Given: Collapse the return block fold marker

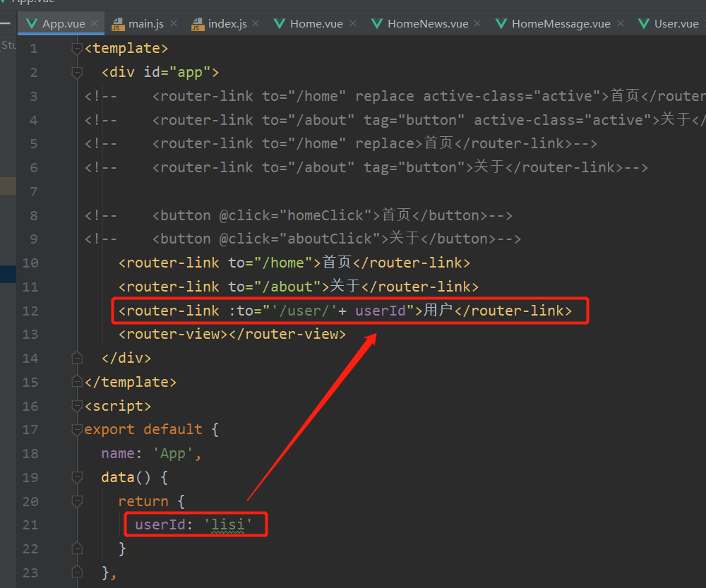Looking at the screenshot, I should (77, 501).
